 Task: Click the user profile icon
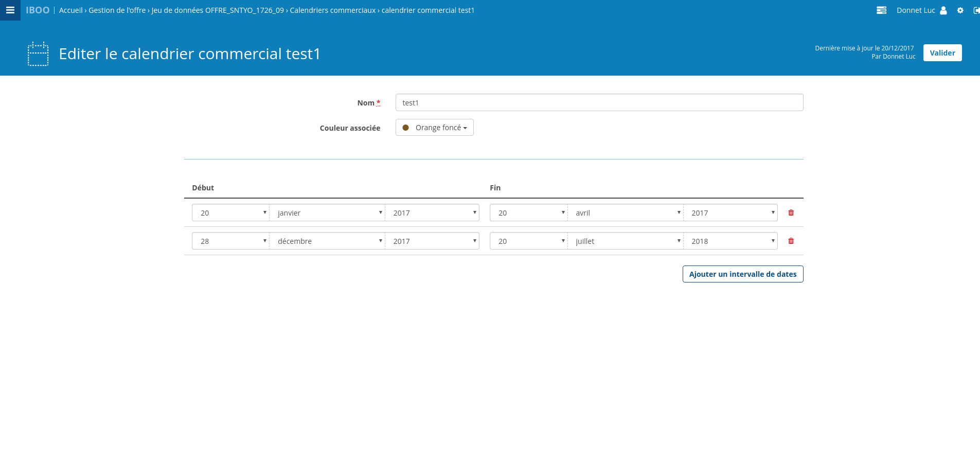[943, 10]
